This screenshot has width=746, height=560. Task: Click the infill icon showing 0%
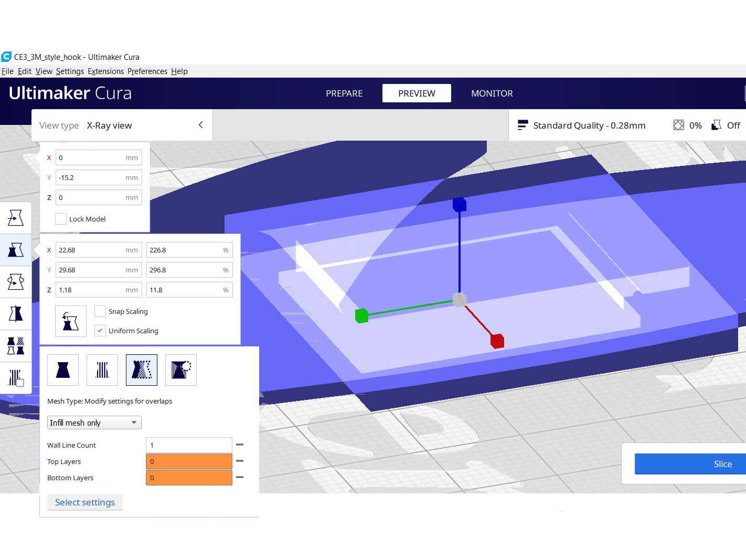(678, 125)
